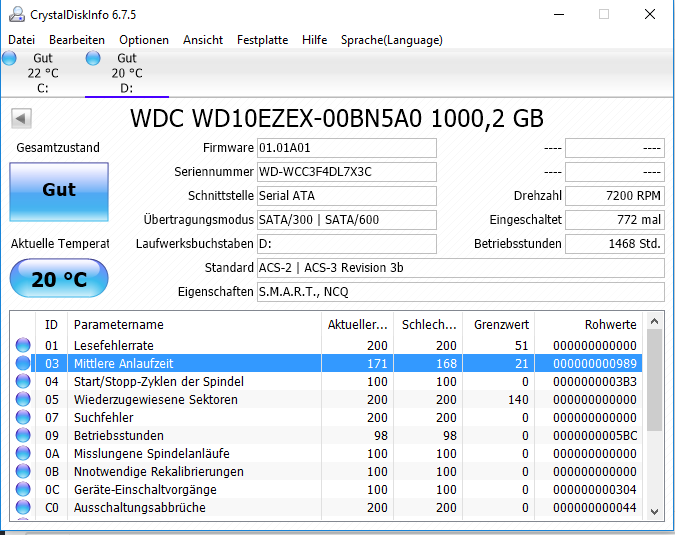Click the Parametername column header
Screen dimensions: 675x535
coord(194,325)
